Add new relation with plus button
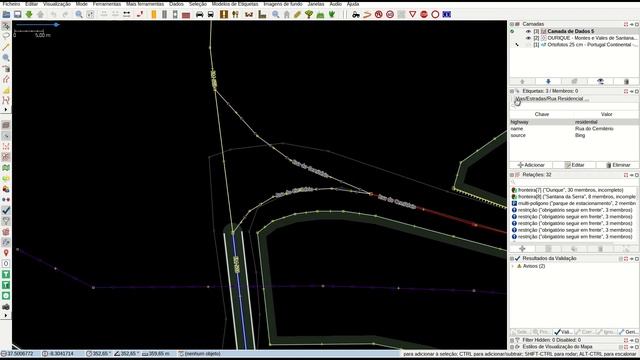Screen dimensions: 640x360 [x=522, y=249]
